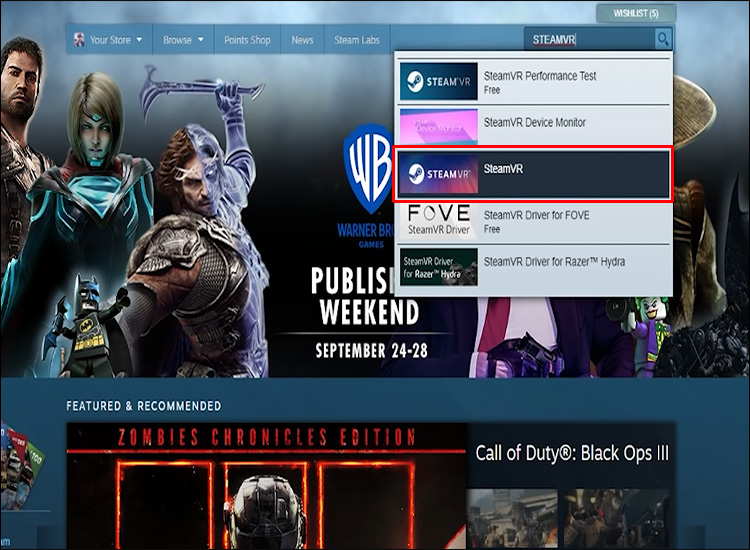Select SteamVR Performance Test result
The image size is (750, 550).
point(534,81)
